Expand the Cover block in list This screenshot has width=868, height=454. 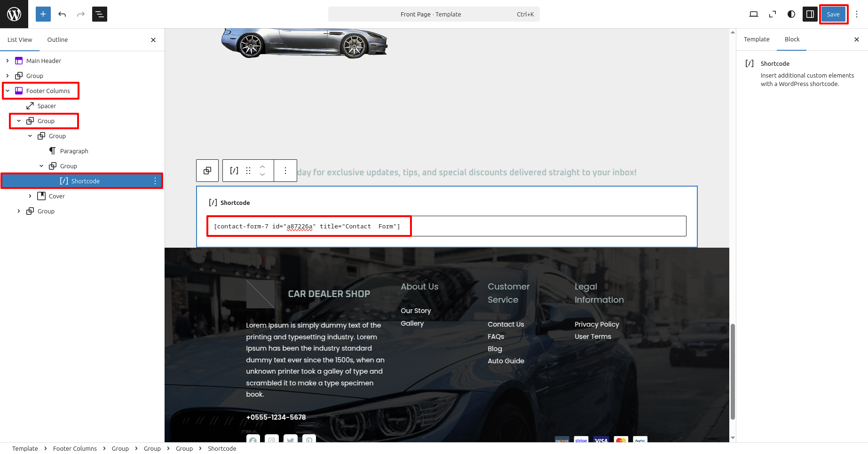pos(30,196)
